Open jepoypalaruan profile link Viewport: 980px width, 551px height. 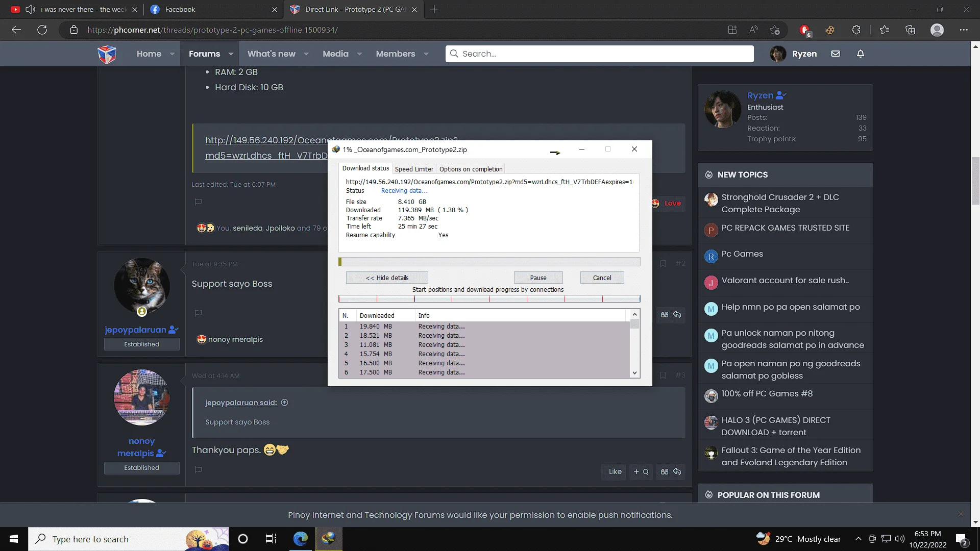[135, 330]
